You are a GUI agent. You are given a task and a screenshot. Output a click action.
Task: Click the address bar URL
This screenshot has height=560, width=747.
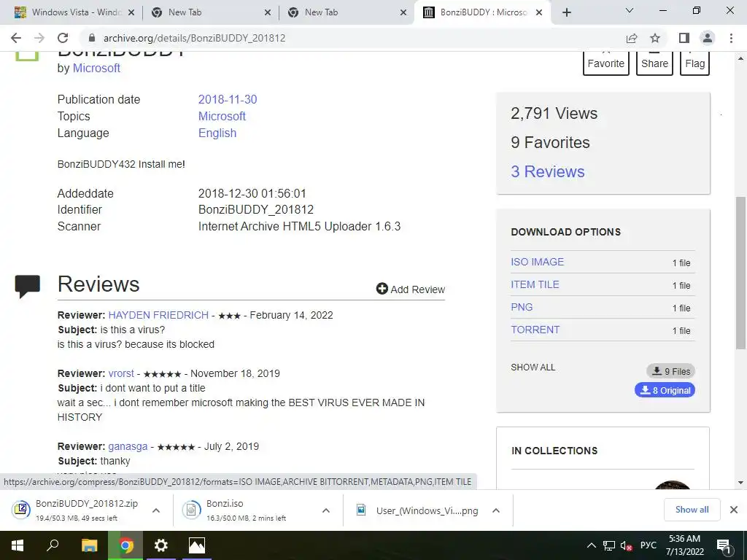(x=194, y=38)
